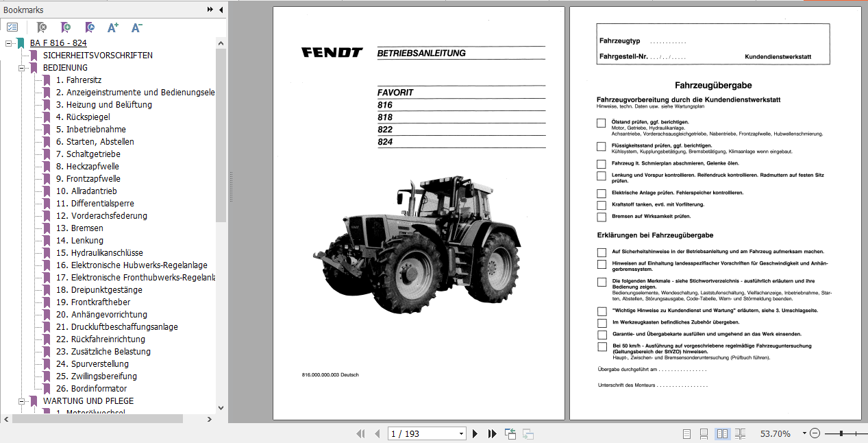Select bookmark 18. Dreipunktgestänge

coord(99,290)
